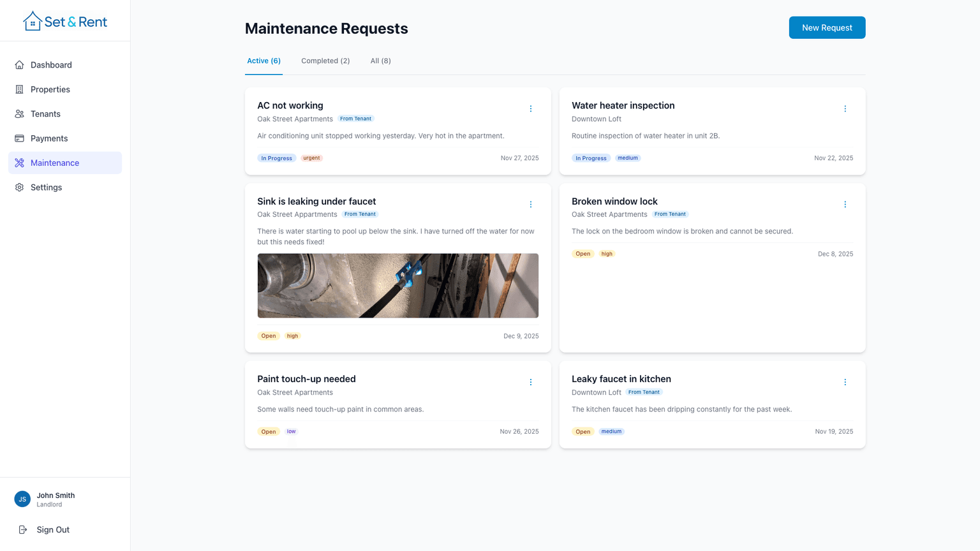The image size is (980, 551).
Task: Select the From Tenant badge on Sink is leaking
Action: pos(360,214)
